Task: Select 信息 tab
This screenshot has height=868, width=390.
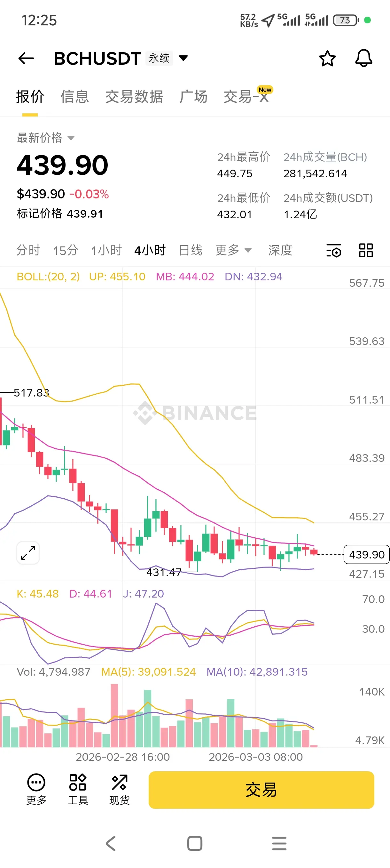Action: click(x=75, y=97)
